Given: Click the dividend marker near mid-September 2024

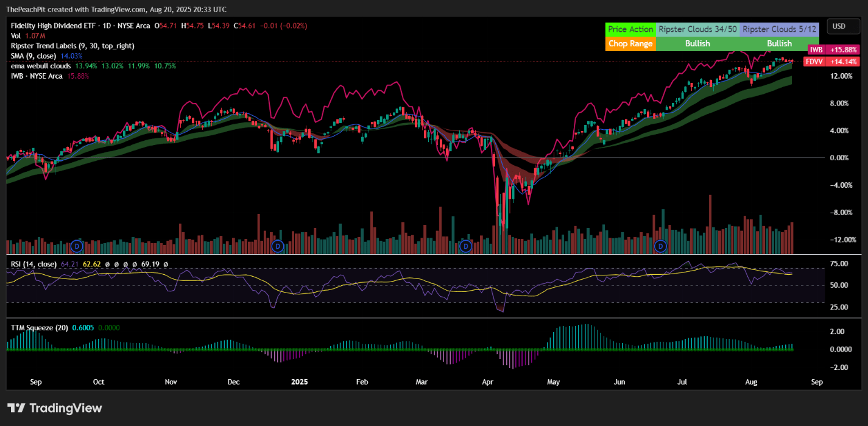Looking at the screenshot, I should pyautogui.click(x=77, y=246).
